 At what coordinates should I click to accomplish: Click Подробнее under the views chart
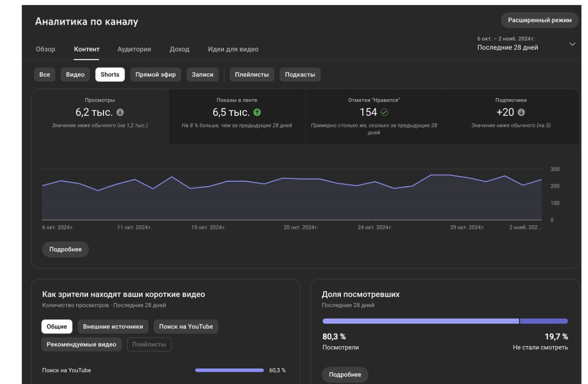click(x=66, y=249)
